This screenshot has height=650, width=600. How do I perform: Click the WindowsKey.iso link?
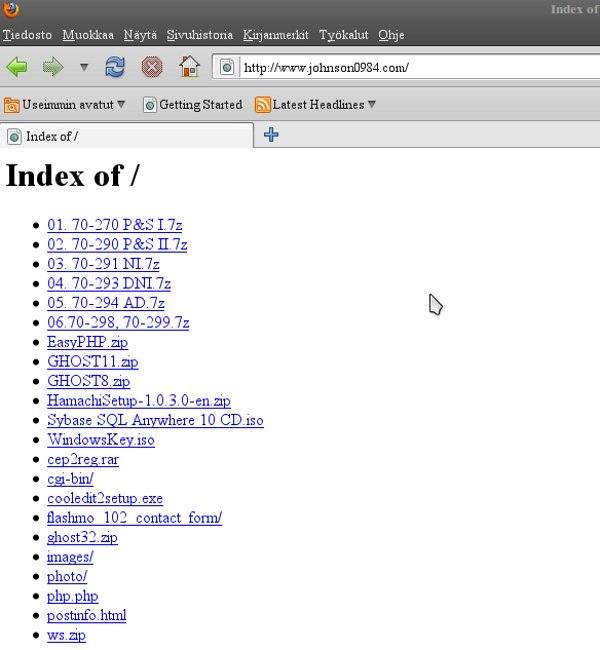pos(101,439)
